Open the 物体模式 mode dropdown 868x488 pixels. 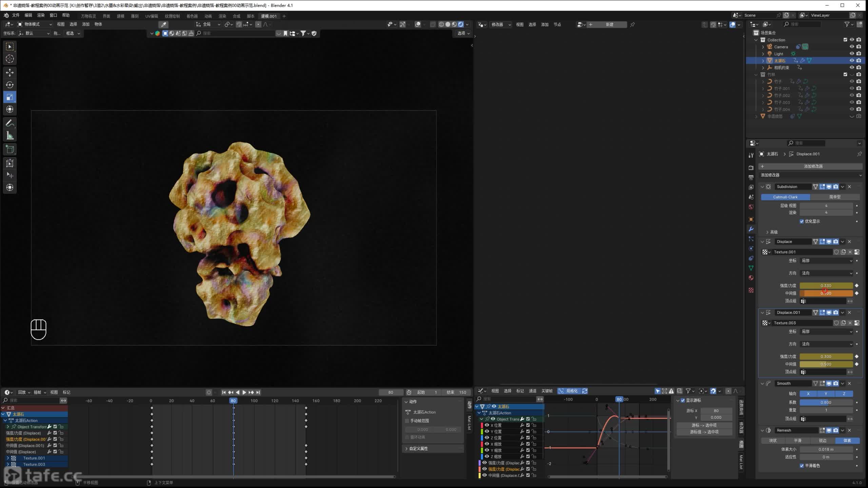[35, 24]
